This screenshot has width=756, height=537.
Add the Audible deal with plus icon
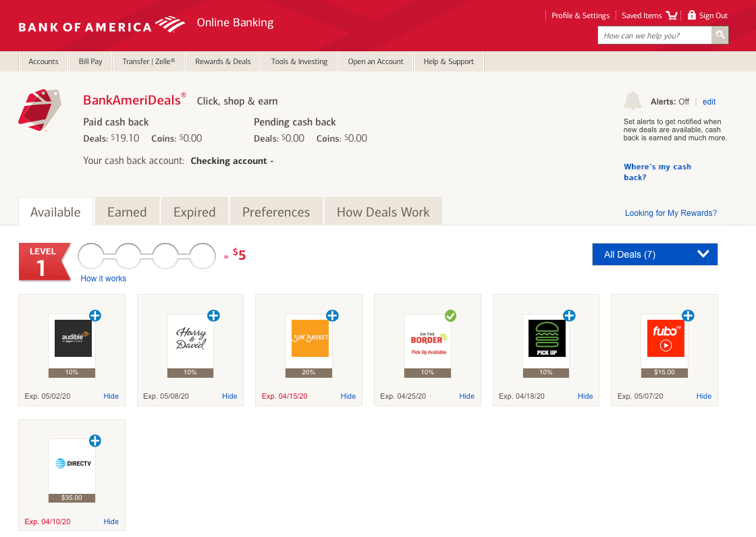(95, 316)
